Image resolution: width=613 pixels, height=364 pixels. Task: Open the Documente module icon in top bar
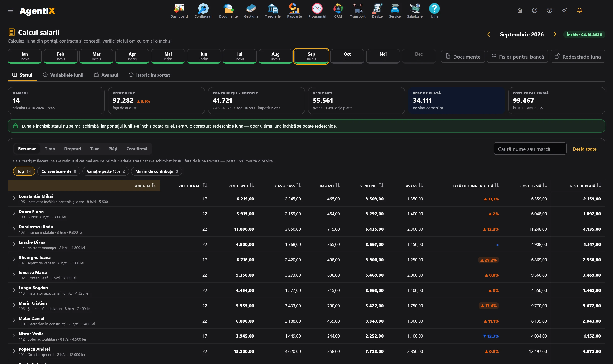tap(228, 11)
